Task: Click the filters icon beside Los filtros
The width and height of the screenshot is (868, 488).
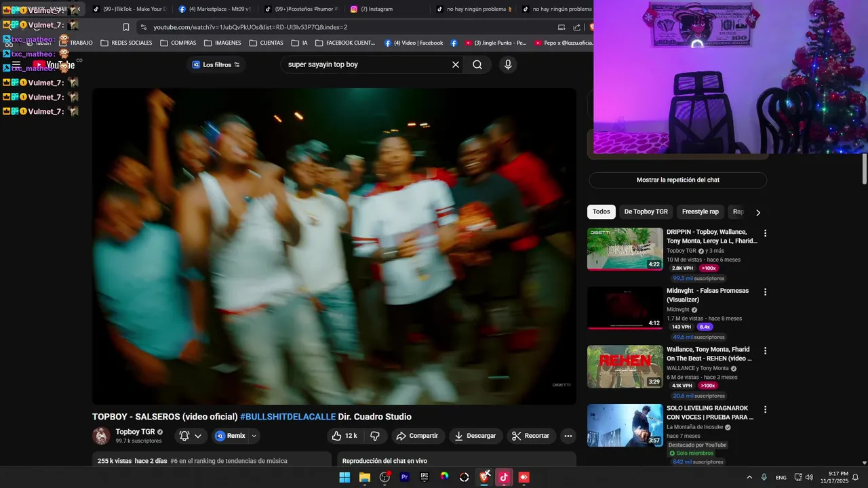Action: click(x=237, y=65)
